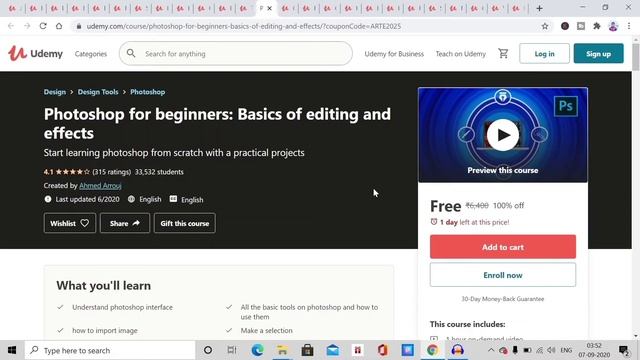The width and height of the screenshot is (640, 360).
Task: Click the Log in button
Action: pos(544,53)
